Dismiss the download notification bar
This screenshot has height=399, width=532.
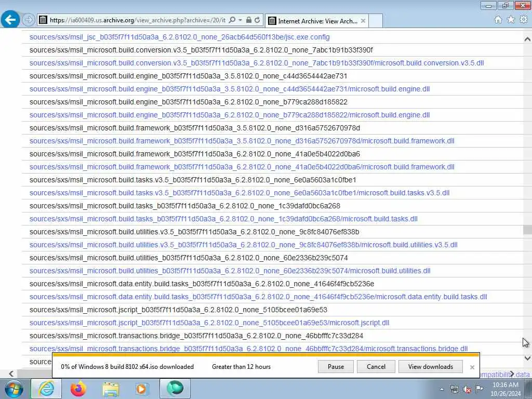[472, 367]
